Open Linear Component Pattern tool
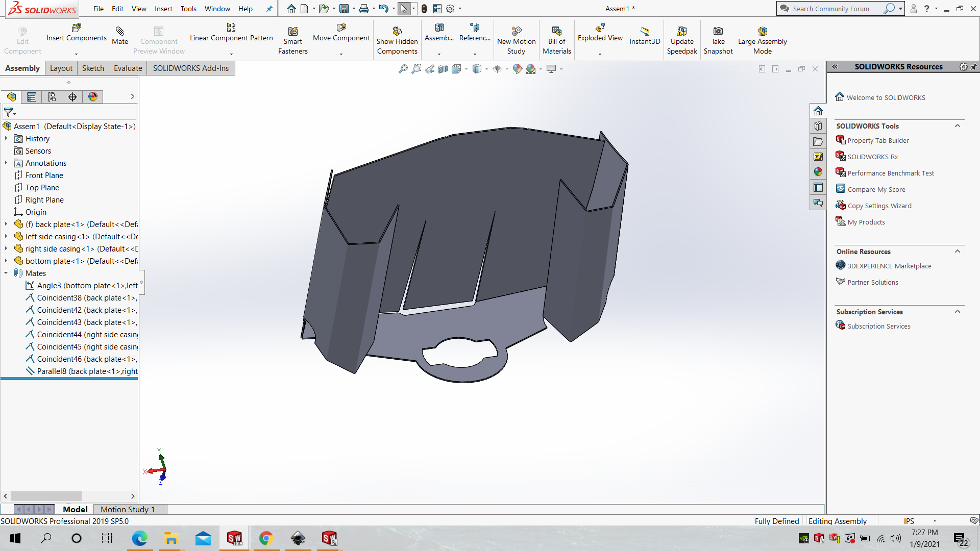 [231, 33]
